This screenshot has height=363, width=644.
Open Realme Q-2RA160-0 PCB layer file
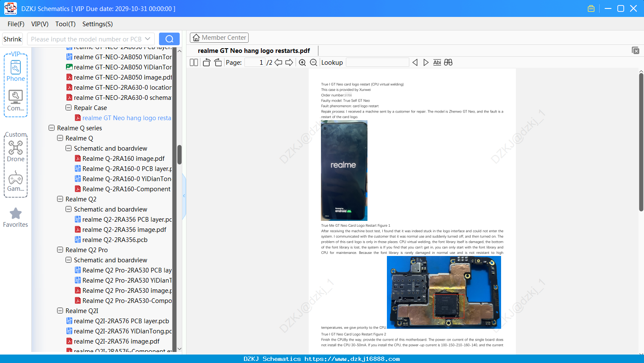123,169
